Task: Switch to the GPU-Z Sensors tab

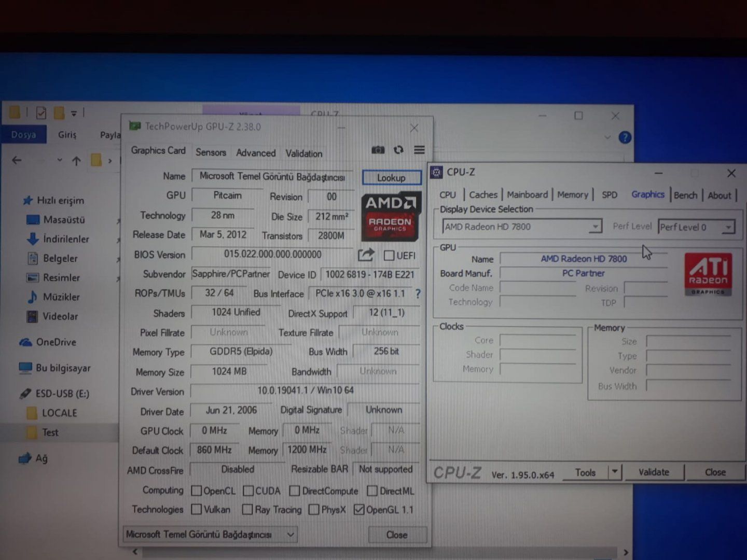Action: 211,152
